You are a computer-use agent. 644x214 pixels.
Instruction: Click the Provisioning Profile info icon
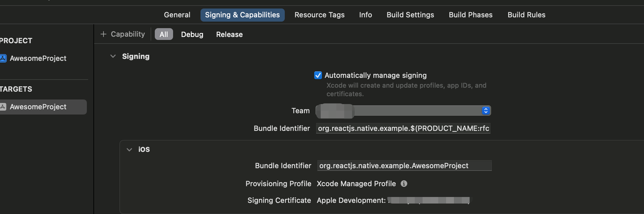404,184
